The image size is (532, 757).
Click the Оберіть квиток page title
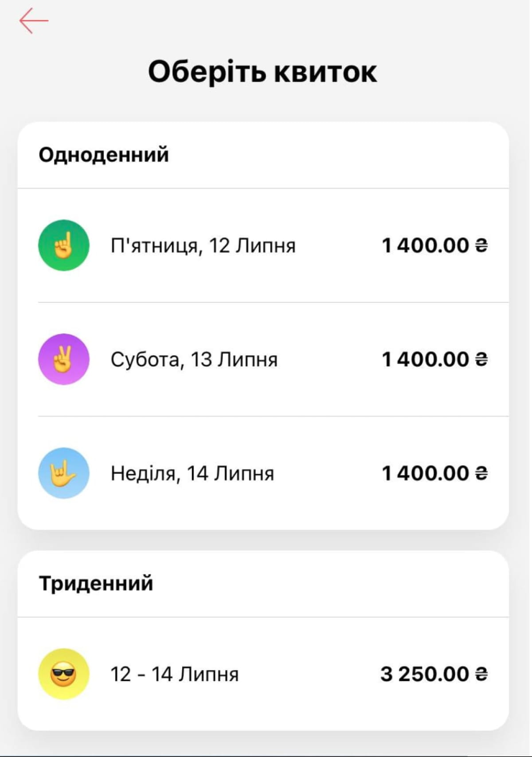262,71
